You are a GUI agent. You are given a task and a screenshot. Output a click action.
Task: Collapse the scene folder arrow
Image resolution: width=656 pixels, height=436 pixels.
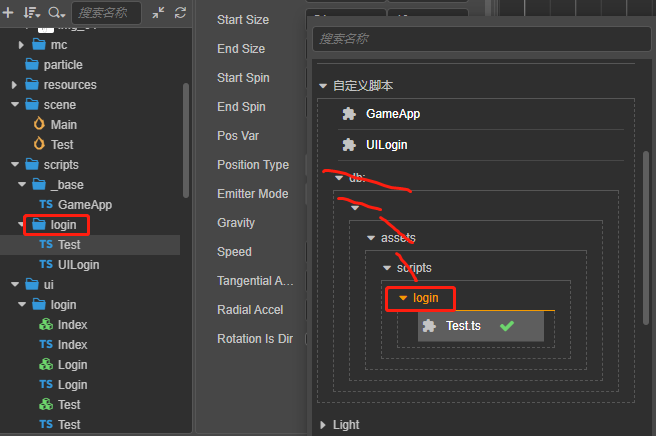15,105
